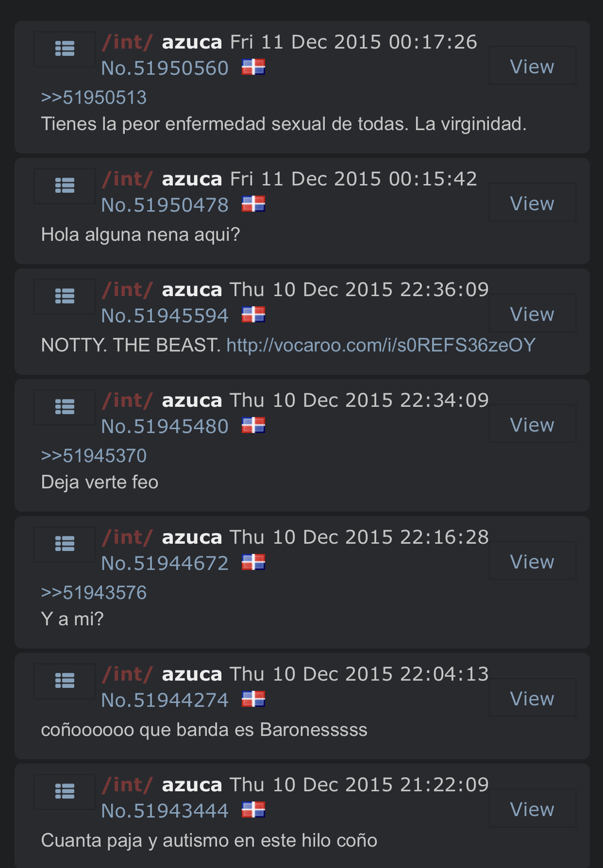Image resolution: width=603 pixels, height=868 pixels.
Task: Open list menu icon for post No.51943444
Action: pyautogui.click(x=65, y=792)
